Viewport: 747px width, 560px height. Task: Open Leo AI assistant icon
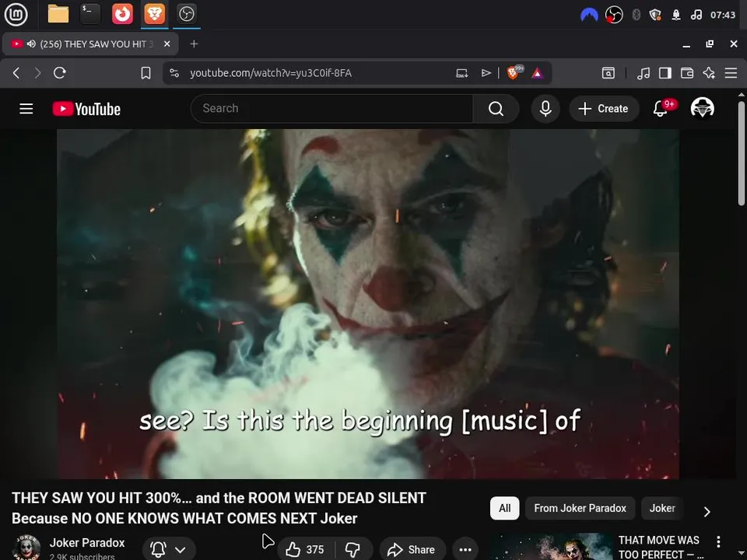point(709,73)
